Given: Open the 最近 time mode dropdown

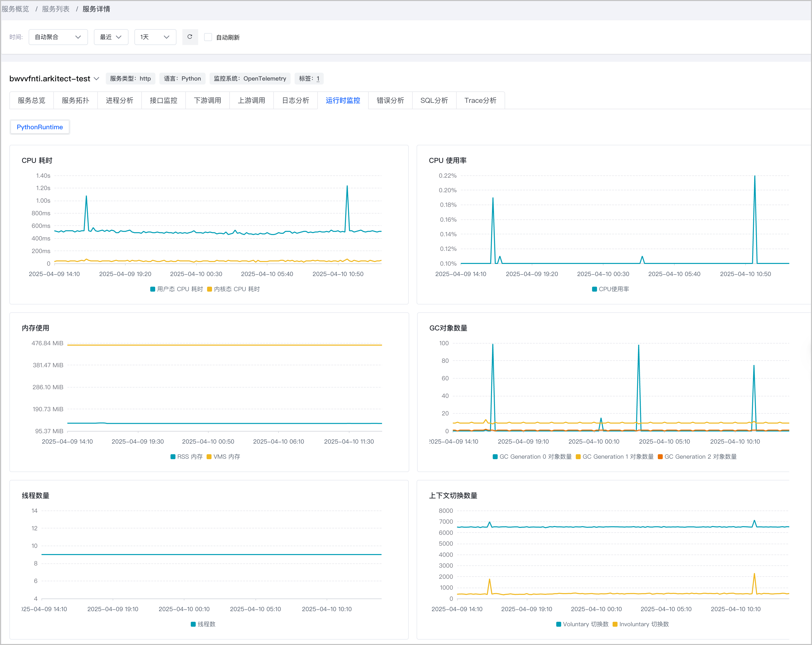Looking at the screenshot, I should (111, 37).
